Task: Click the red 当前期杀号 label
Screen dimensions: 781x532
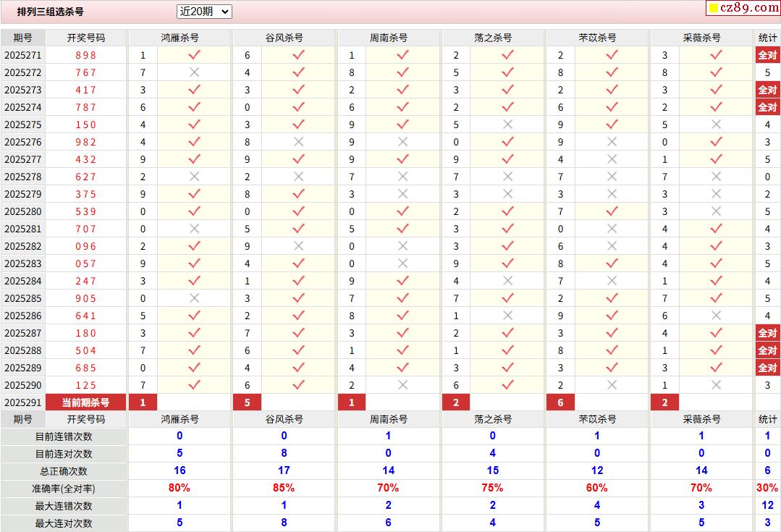Action: (85, 402)
